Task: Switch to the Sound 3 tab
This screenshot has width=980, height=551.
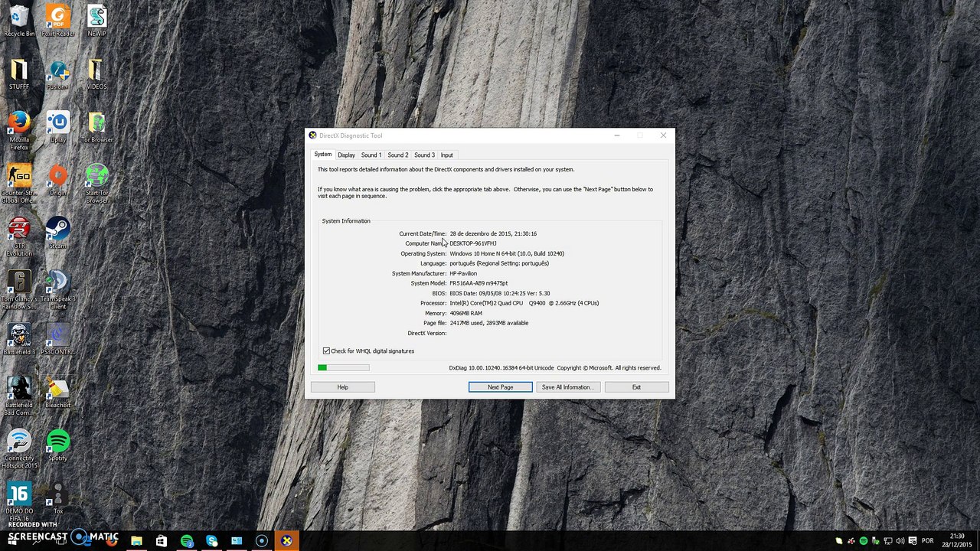Action: tap(424, 155)
